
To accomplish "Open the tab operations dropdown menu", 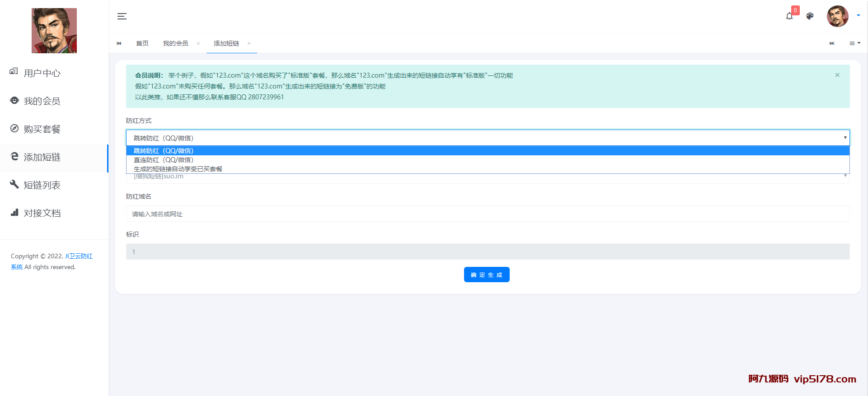I will tap(854, 43).
